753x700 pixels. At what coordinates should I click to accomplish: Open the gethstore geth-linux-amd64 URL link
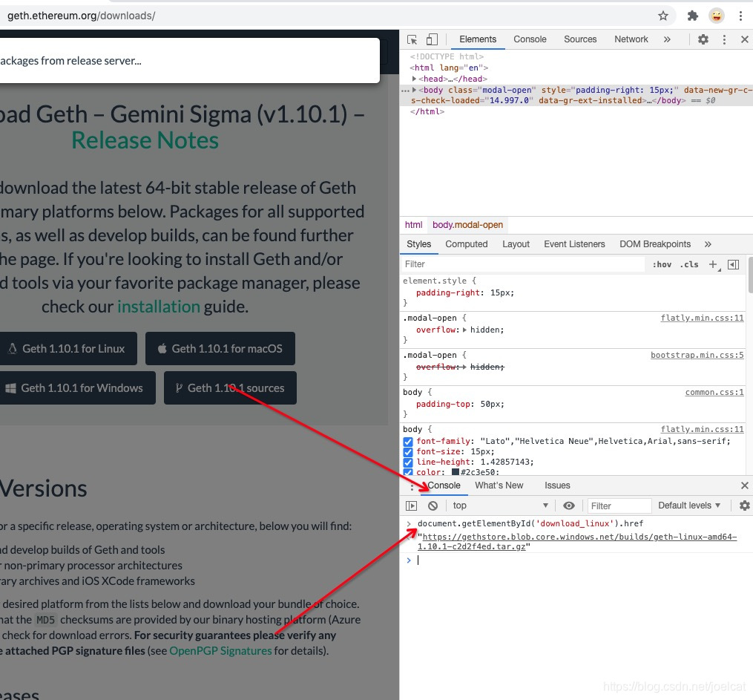(576, 541)
